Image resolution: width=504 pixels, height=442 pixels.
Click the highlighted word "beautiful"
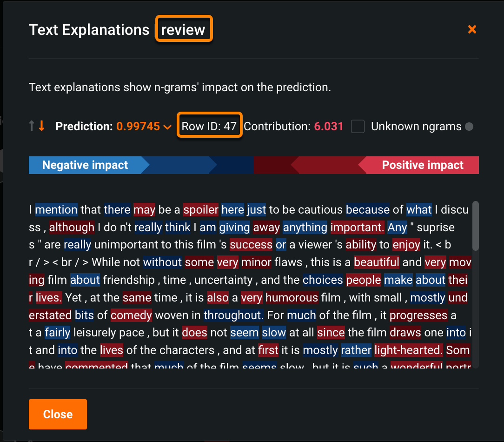[x=377, y=262]
